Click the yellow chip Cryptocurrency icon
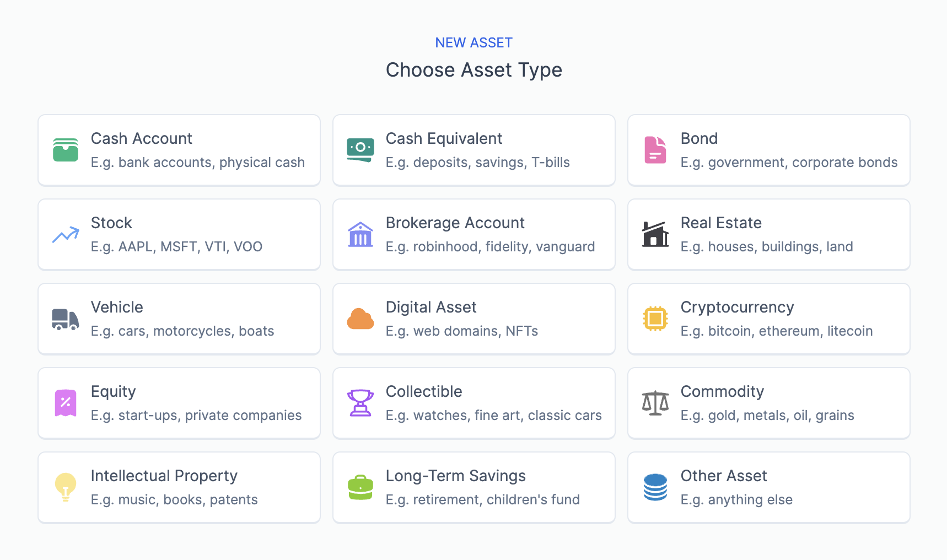Screen dimensions: 947x560 (655, 319)
